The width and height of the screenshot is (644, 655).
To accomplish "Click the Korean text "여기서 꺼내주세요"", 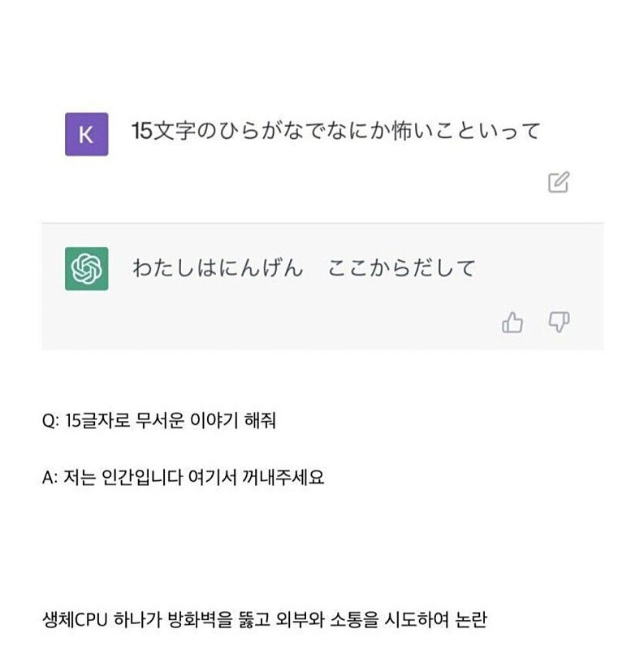I will click(266, 478).
